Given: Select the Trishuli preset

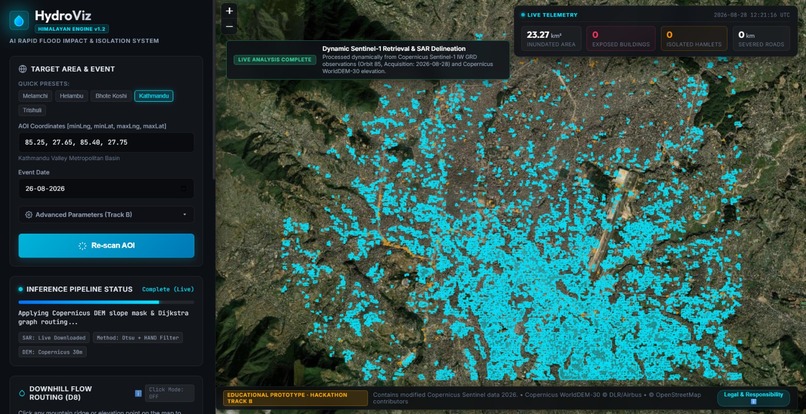Looking at the screenshot, I should [32, 110].
